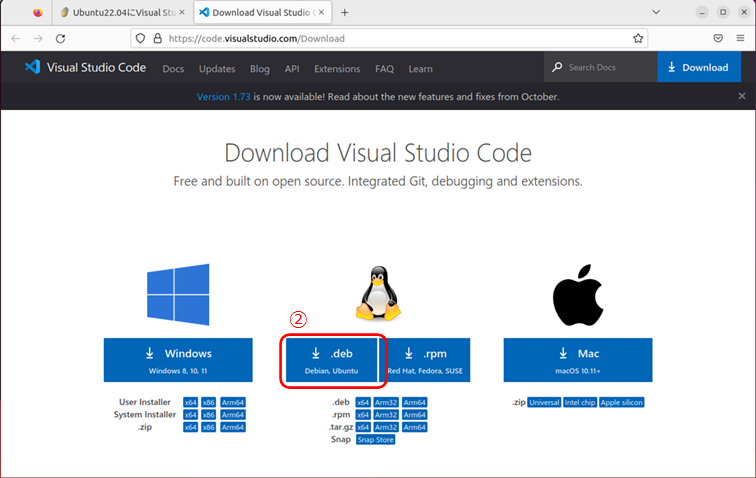Open the Extensions navigation menu item

337,68
